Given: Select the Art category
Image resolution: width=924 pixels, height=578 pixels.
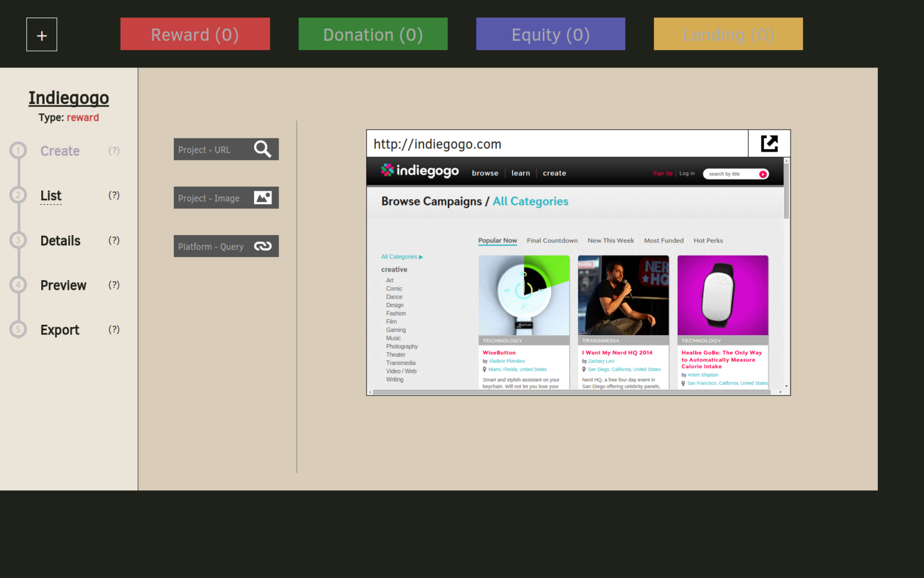Looking at the screenshot, I should [389, 281].
